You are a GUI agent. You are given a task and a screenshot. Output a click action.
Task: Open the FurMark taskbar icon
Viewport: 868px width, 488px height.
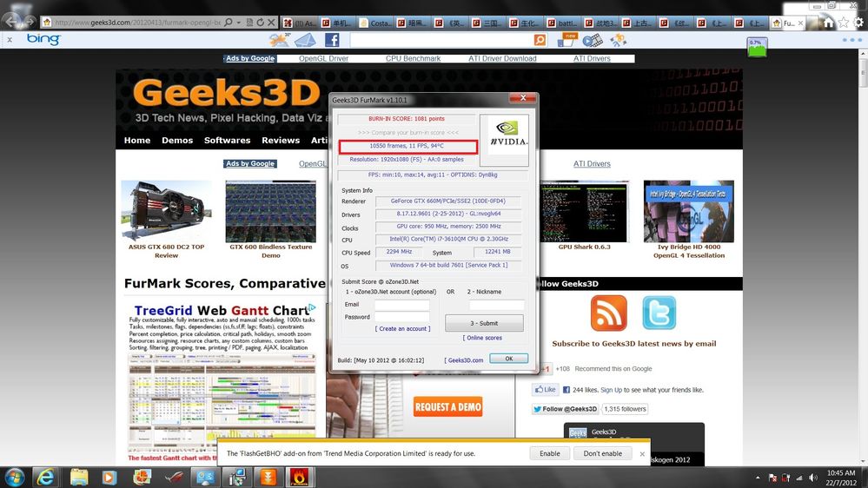300,477
